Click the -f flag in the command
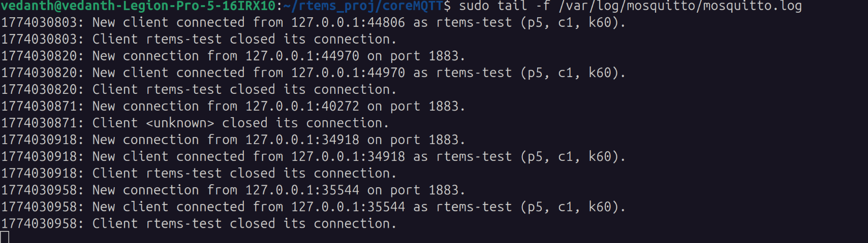Image resolution: width=868 pixels, height=243 pixels. (543, 6)
